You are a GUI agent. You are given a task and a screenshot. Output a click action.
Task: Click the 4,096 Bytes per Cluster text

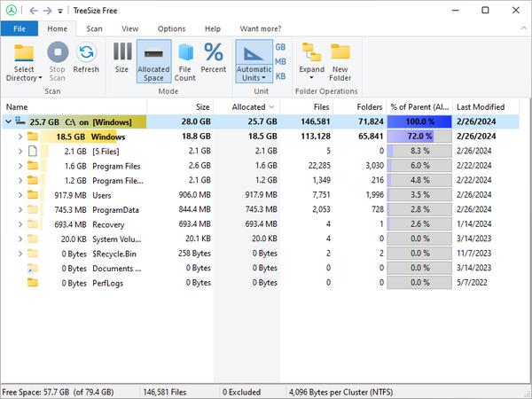pyautogui.click(x=341, y=392)
